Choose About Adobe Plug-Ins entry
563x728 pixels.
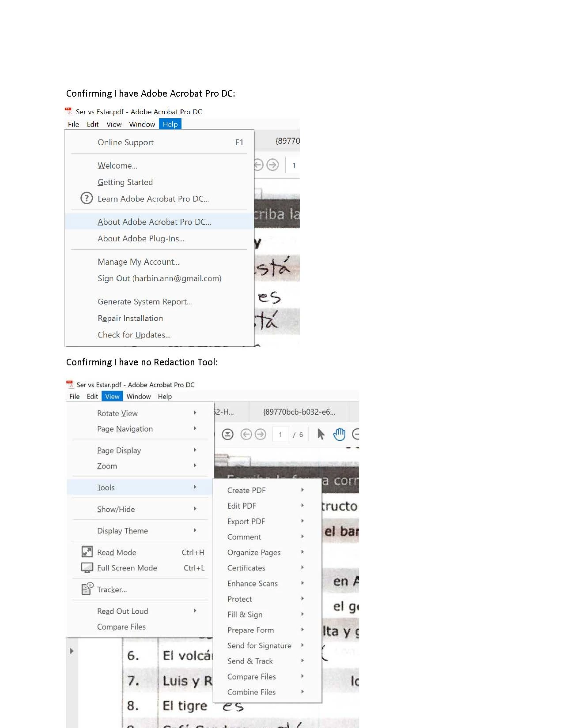159,238
